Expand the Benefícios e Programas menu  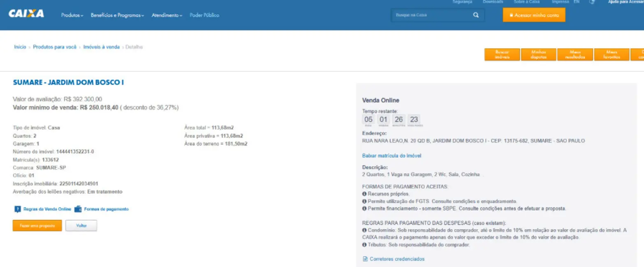coord(117,15)
